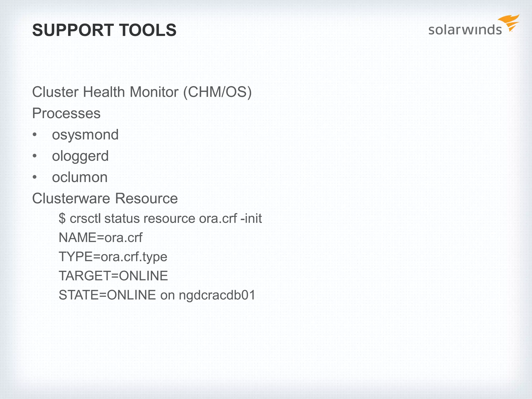Screen dimensions: 532x399
Task: Click 'Cluster Health Monitor (CHM/OS)' line
Action: (x=142, y=92)
